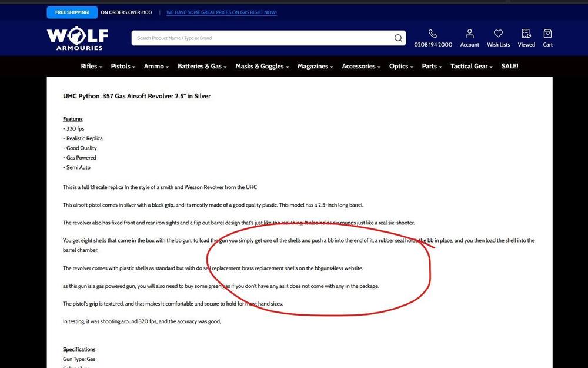Open the Masks & Goggles menu

(x=262, y=67)
